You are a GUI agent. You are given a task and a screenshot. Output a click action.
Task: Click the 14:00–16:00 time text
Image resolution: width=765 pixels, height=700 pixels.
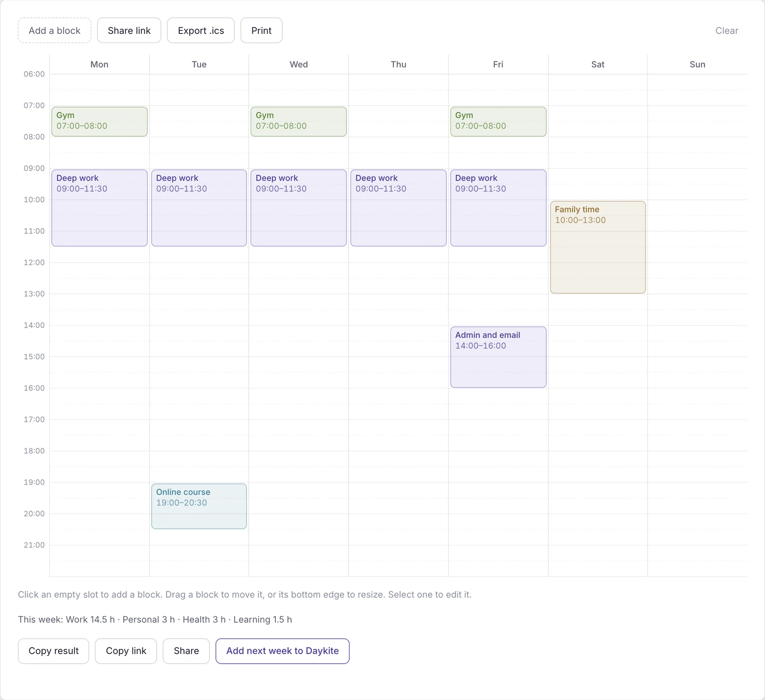coord(481,346)
